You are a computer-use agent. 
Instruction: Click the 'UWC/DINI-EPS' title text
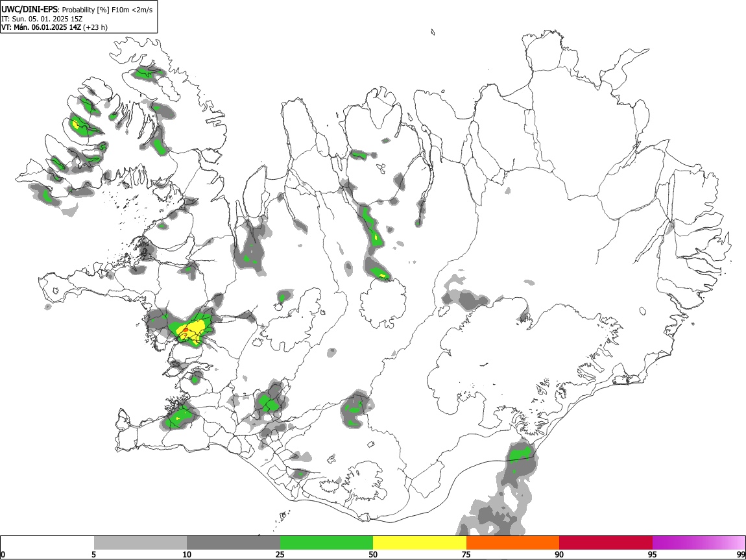pos(29,10)
